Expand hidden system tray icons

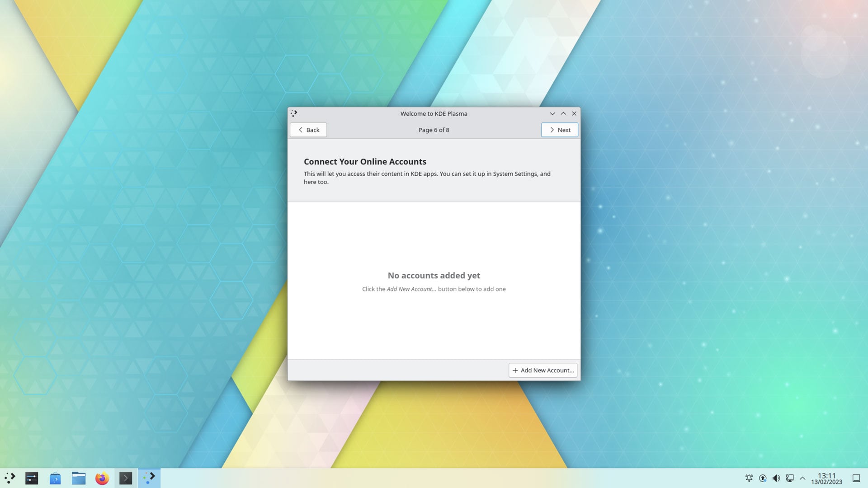(x=802, y=478)
